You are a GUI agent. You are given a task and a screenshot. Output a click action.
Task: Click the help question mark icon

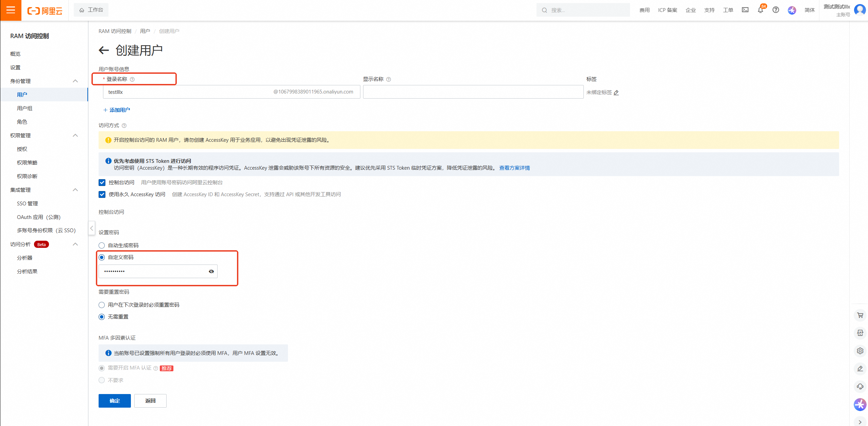[x=776, y=10]
